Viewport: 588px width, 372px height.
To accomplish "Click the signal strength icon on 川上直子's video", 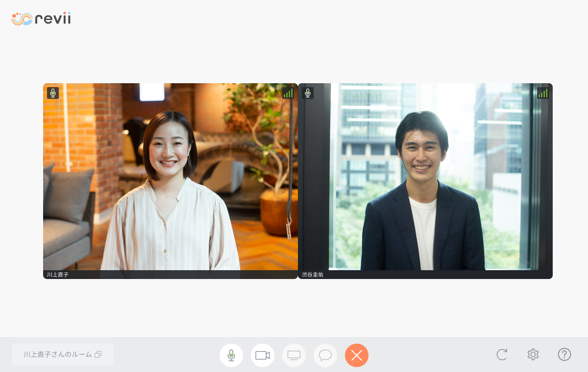I will point(288,93).
